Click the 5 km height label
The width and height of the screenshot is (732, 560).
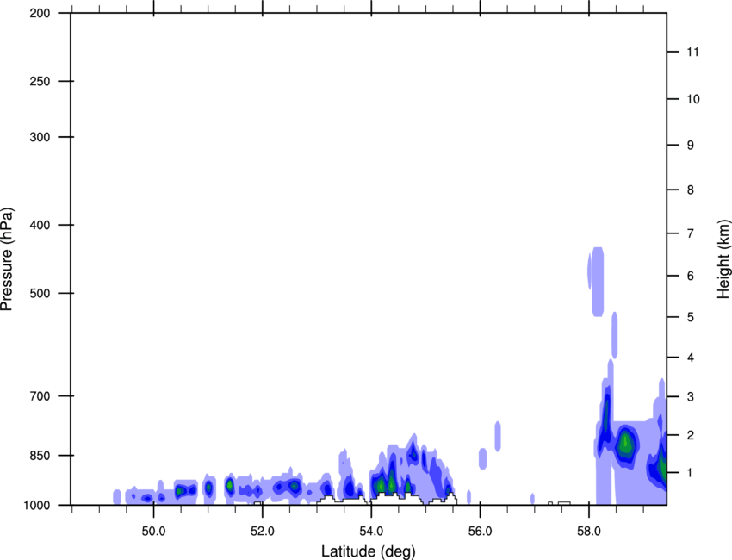(x=691, y=318)
